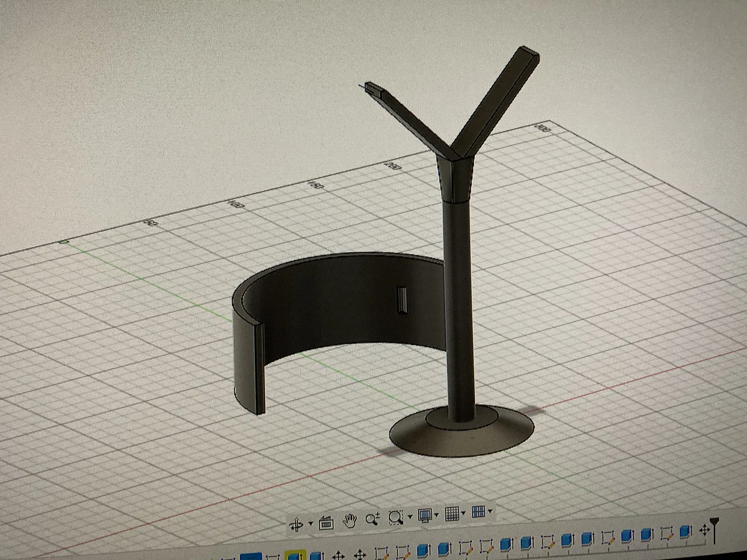Open Grid and Snaps settings icon

pyautogui.click(x=452, y=514)
